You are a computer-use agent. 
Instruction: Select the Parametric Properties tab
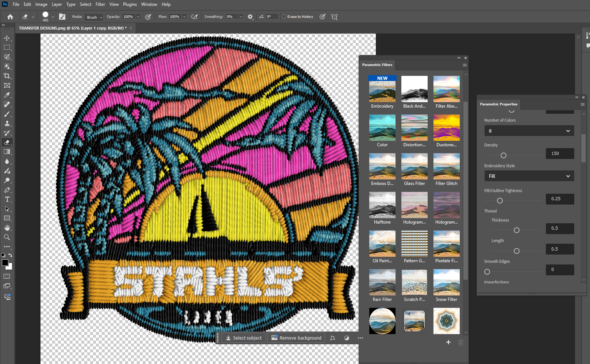pos(498,104)
